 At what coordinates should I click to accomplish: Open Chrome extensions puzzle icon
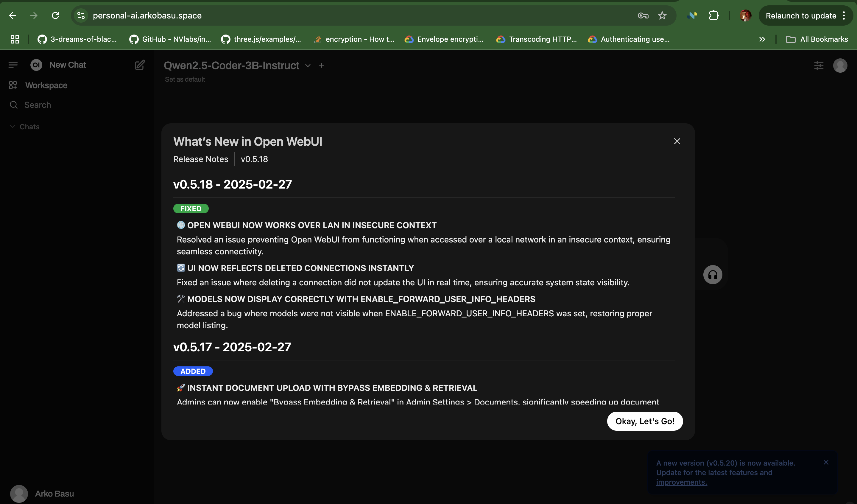tap(713, 16)
